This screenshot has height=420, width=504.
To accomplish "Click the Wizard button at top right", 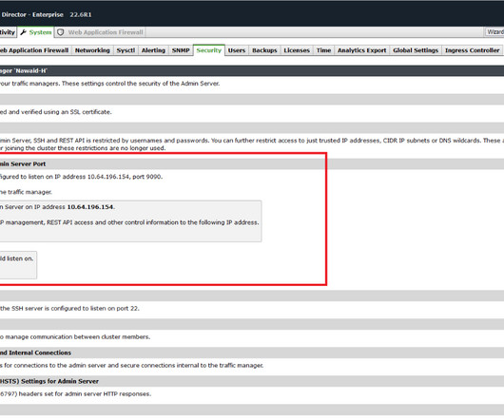I will click(495, 31).
